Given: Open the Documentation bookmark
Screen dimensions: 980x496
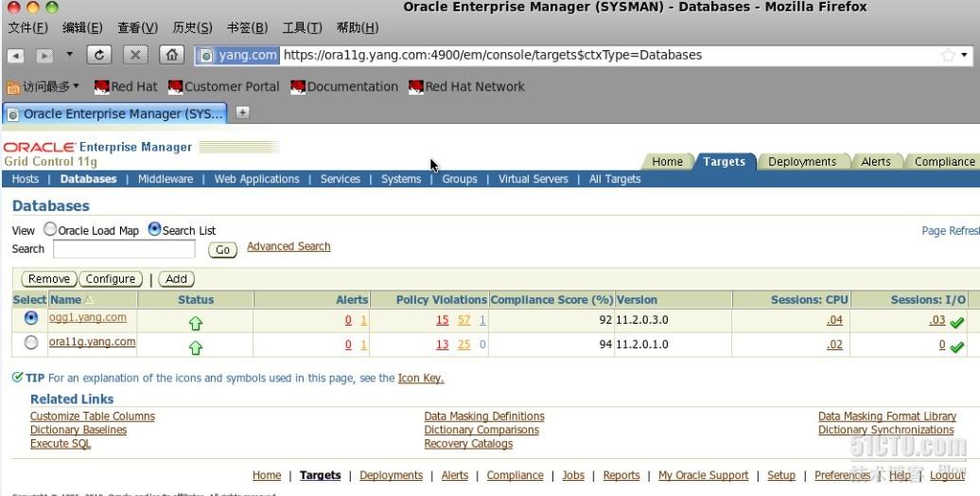Looking at the screenshot, I should click(344, 86).
